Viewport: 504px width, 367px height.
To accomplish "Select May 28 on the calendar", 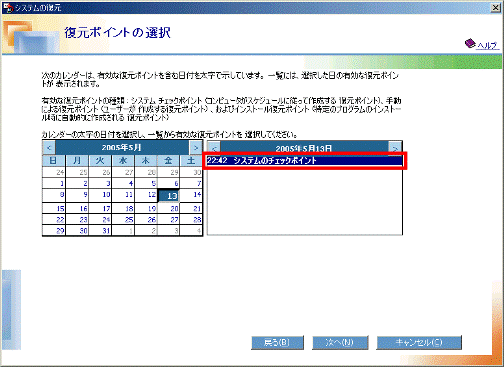I will pos(191,220).
